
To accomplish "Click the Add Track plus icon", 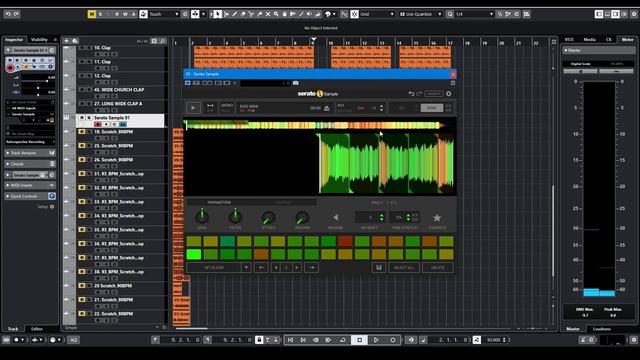I will click(66, 40).
